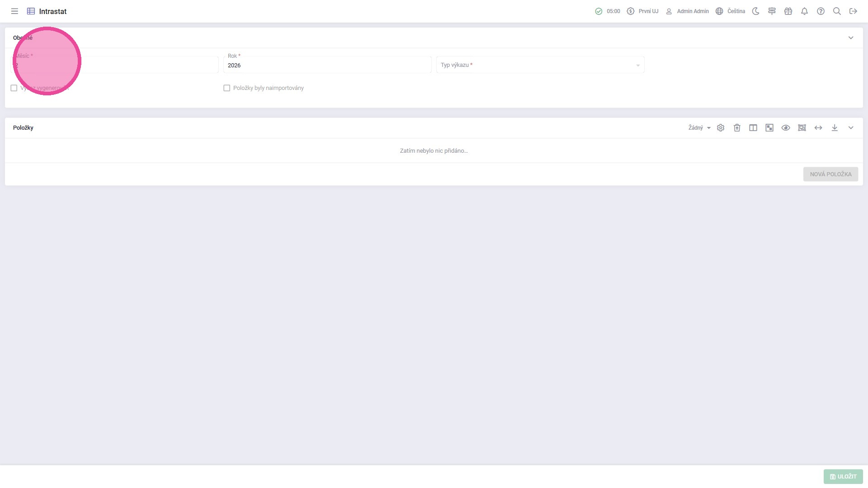The height and width of the screenshot is (488, 868).
Task: Open the Žádný filter dropdown
Action: pos(699,128)
